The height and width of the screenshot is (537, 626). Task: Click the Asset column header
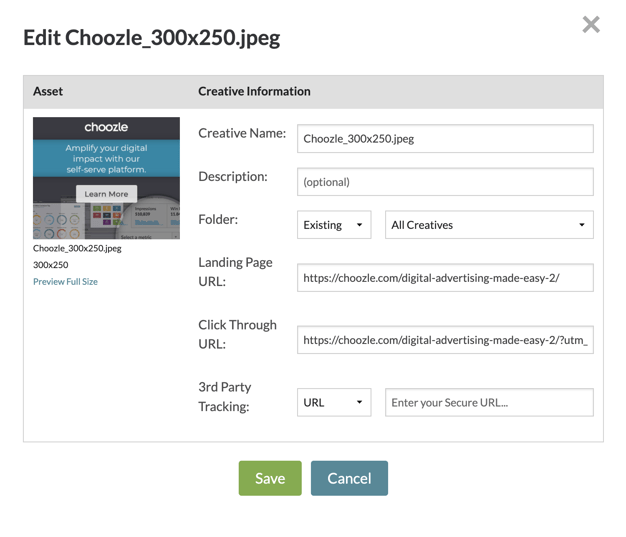[48, 91]
